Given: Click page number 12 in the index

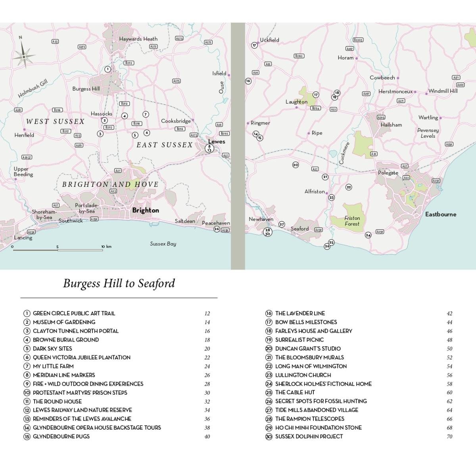Looking at the screenshot, I should point(207,314).
